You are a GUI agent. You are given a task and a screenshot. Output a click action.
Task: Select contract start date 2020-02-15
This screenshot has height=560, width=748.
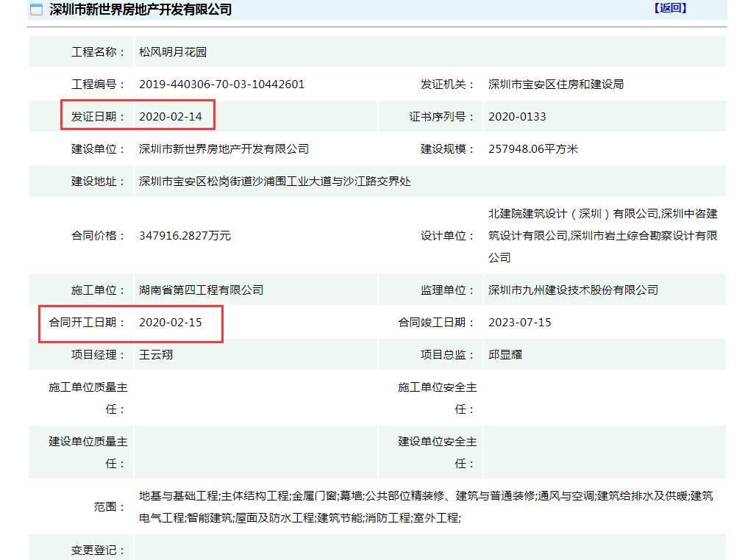(171, 323)
